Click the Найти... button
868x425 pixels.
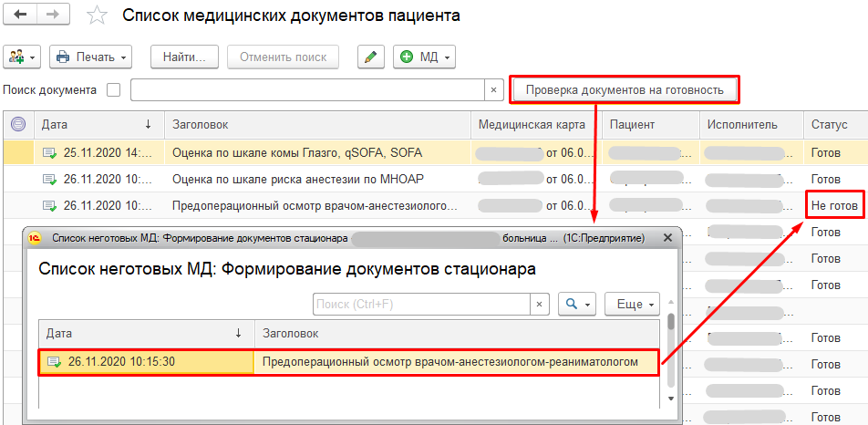[x=184, y=57]
